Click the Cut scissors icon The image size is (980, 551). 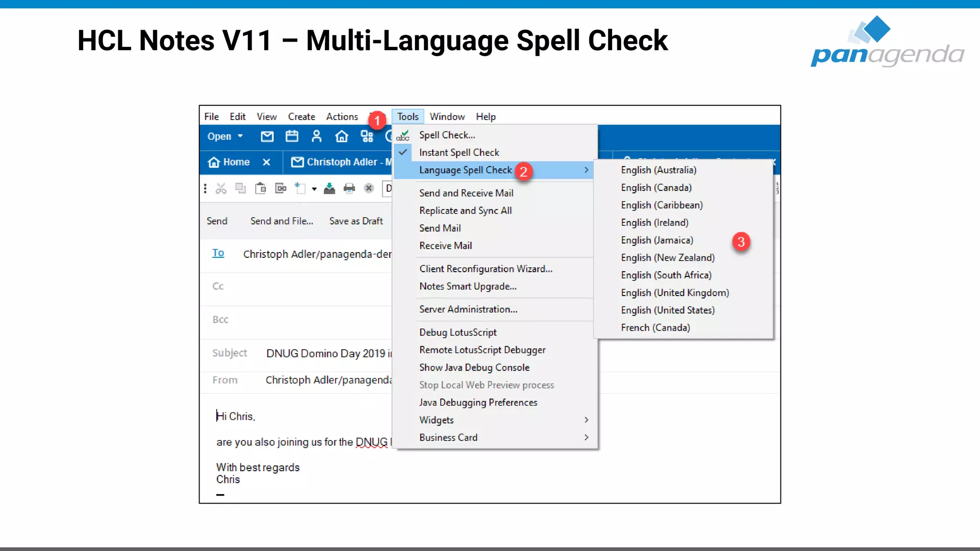point(221,188)
